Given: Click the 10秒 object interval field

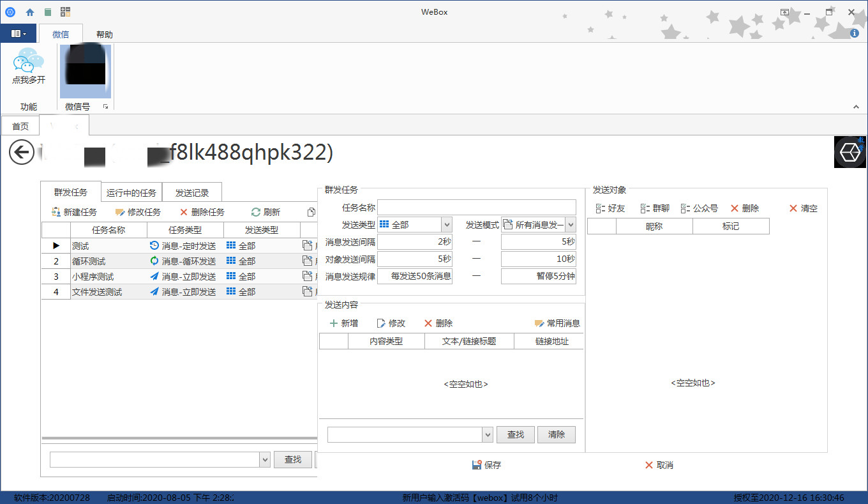Looking at the screenshot, I should pos(539,259).
